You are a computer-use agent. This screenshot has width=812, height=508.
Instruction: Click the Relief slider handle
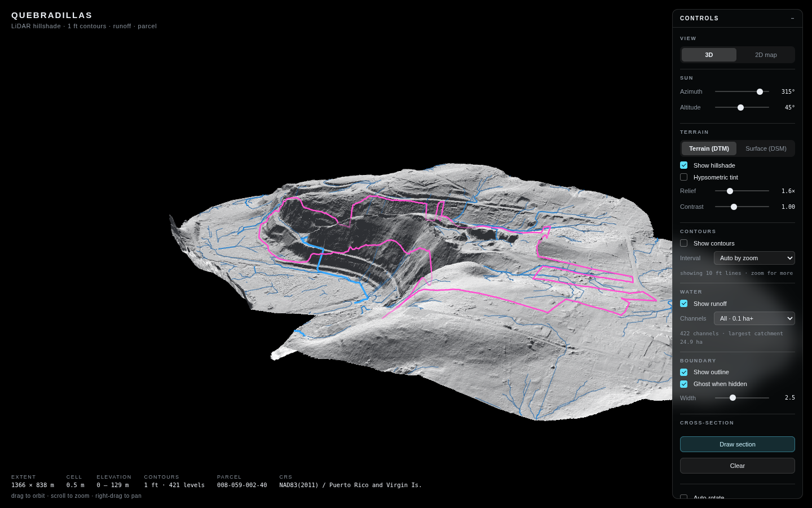point(730,191)
